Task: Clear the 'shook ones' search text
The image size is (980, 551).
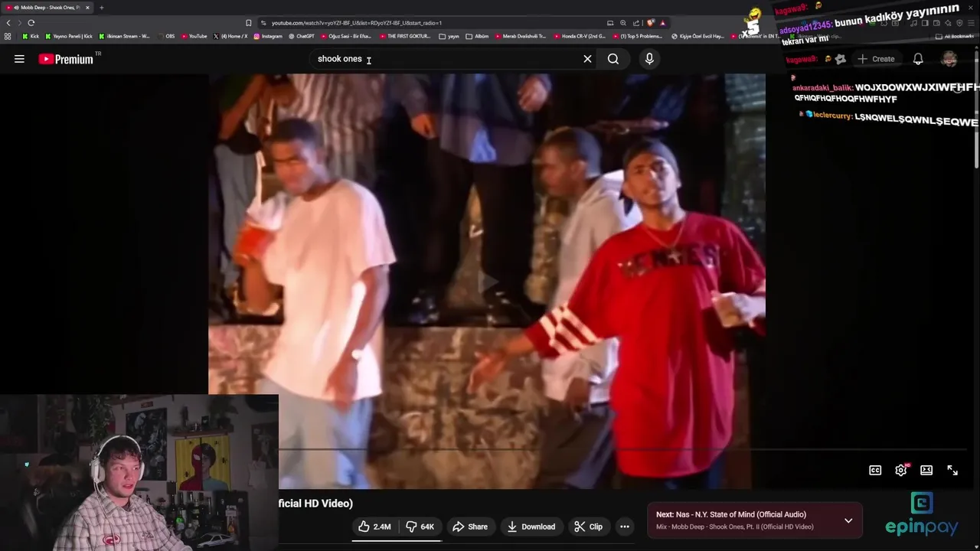Action: 587,59
